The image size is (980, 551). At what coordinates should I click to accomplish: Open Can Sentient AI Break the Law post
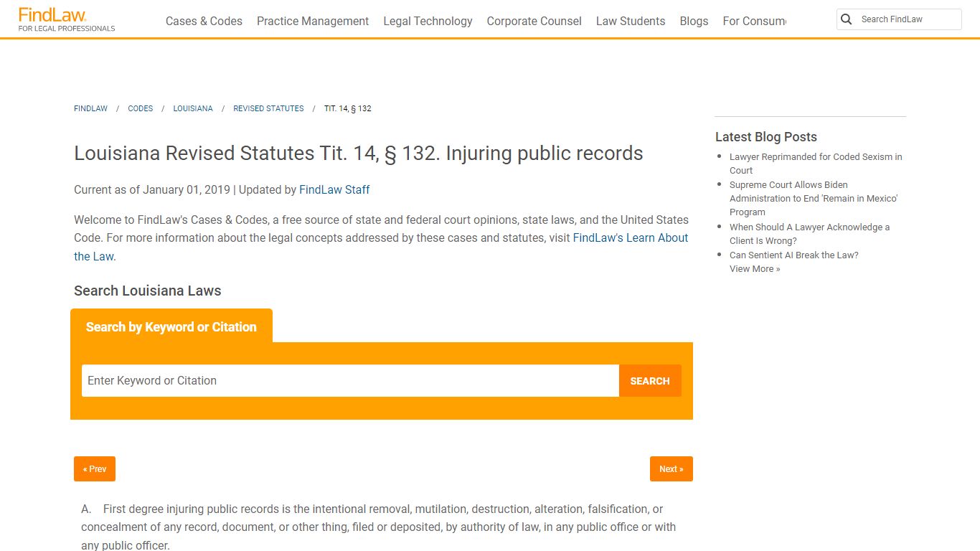tap(793, 255)
